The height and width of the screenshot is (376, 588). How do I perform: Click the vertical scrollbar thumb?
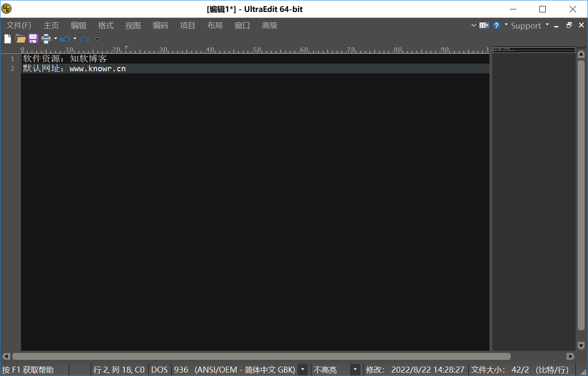[581, 195]
